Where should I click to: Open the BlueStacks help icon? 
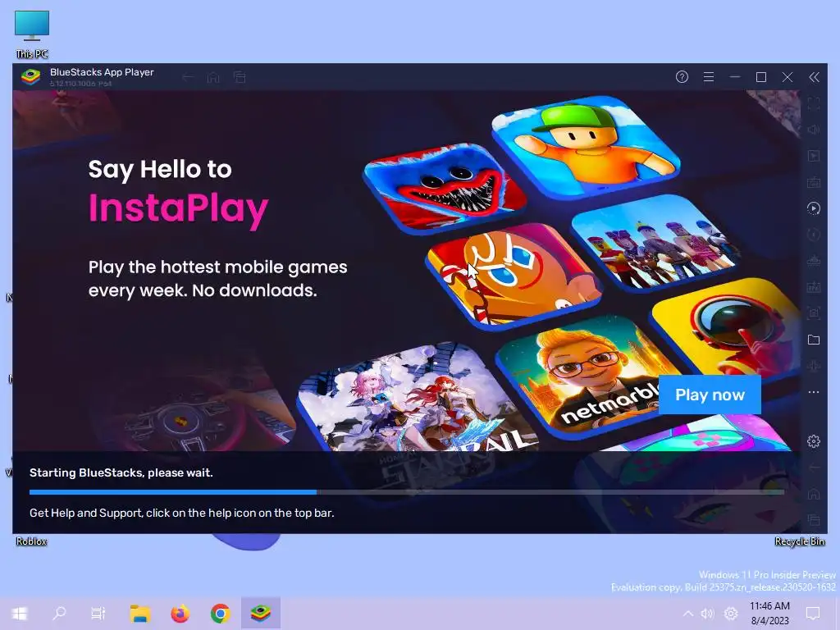682,77
